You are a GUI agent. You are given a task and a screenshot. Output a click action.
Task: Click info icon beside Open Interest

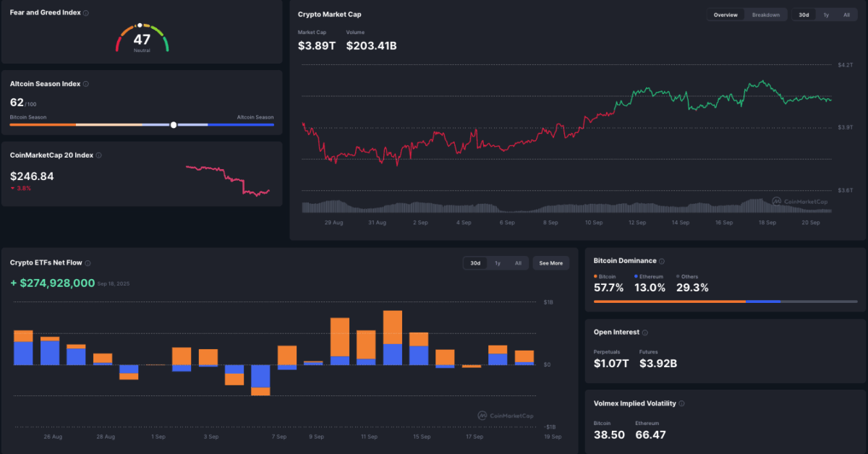[645, 333]
